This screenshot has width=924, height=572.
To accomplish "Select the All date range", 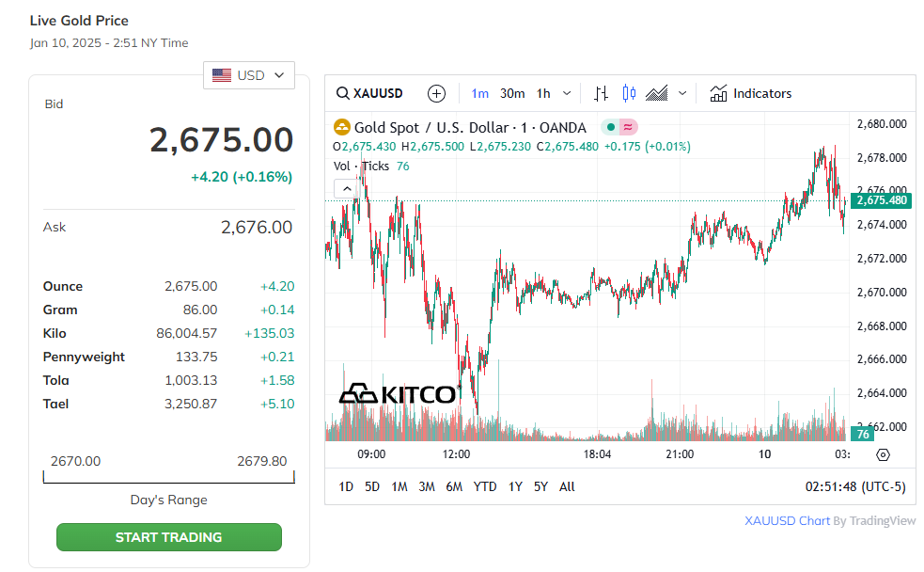I will coord(567,486).
